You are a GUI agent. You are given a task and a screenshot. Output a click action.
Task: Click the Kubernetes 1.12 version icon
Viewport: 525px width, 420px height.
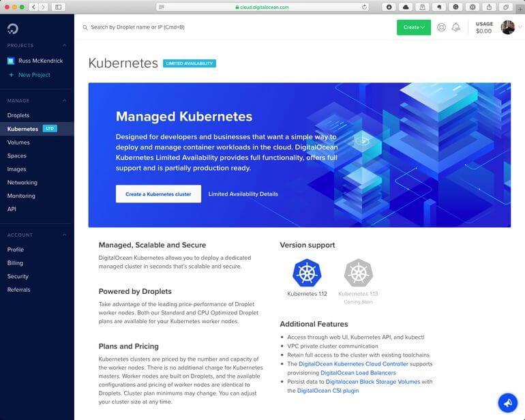pyautogui.click(x=307, y=273)
